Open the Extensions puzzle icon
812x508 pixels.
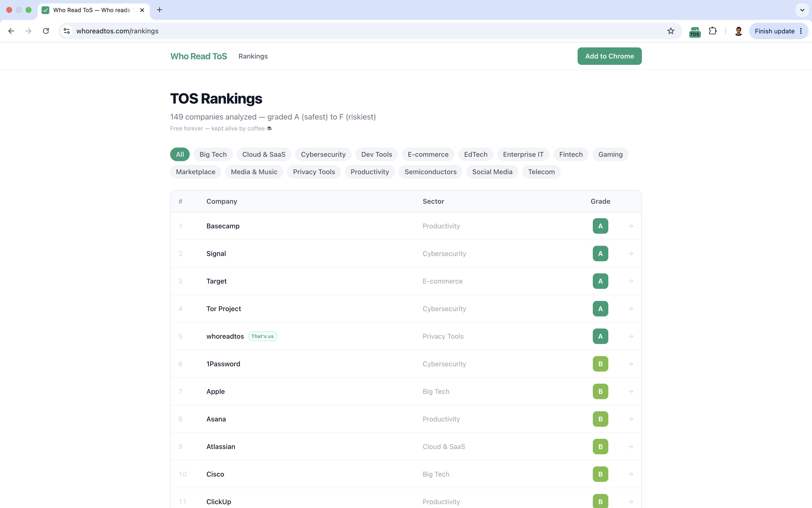712,31
